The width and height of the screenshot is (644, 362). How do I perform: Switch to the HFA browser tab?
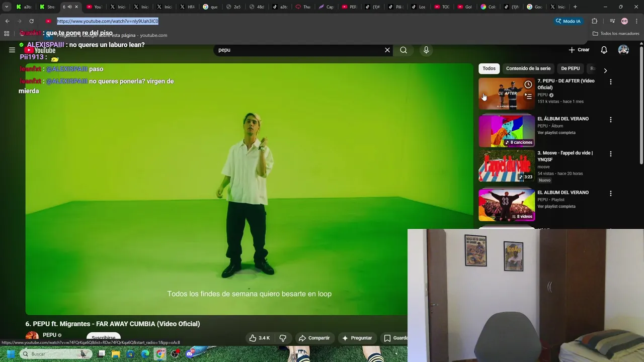point(187,7)
